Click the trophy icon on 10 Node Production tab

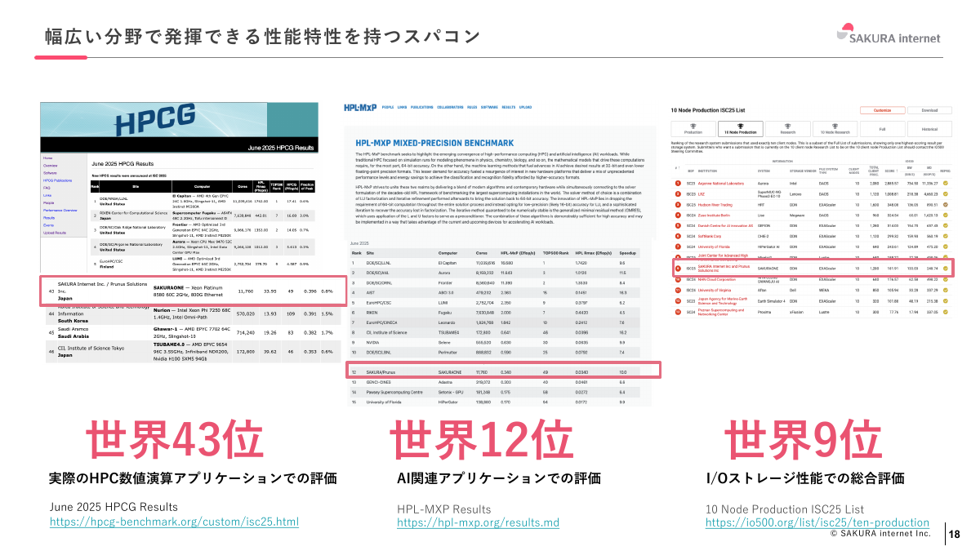(x=740, y=126)
